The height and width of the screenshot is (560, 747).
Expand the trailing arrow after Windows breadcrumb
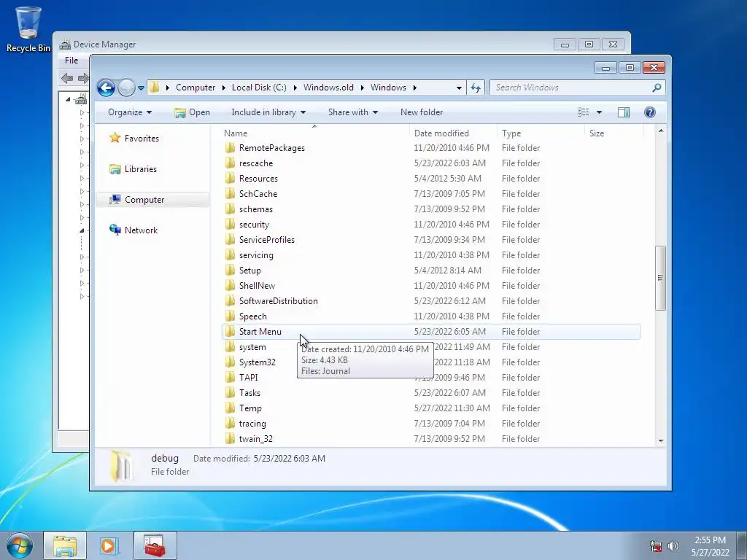pyautogui.click(x=415, y=87)
